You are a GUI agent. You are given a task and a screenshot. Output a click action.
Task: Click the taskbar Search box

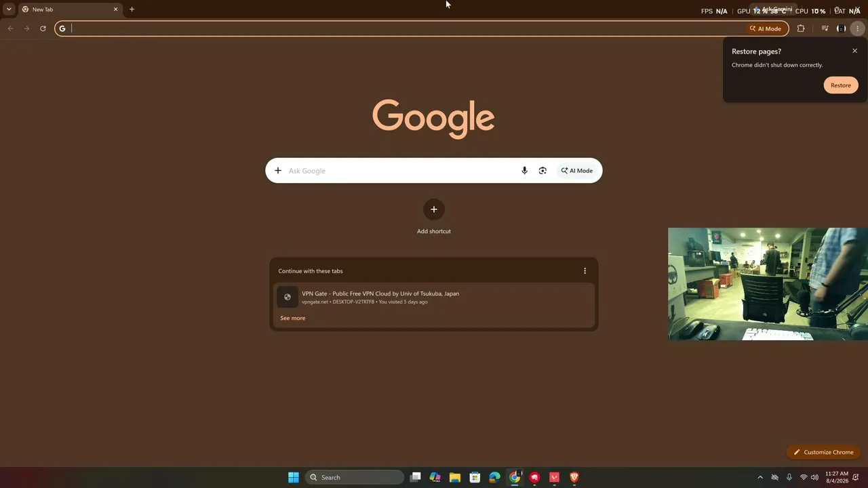[x=355, y=477]
